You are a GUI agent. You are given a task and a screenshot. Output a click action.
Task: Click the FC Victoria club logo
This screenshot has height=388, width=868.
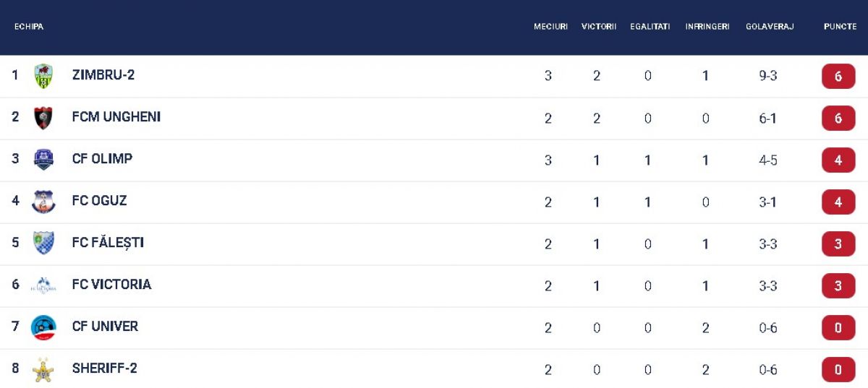(43, 285)
